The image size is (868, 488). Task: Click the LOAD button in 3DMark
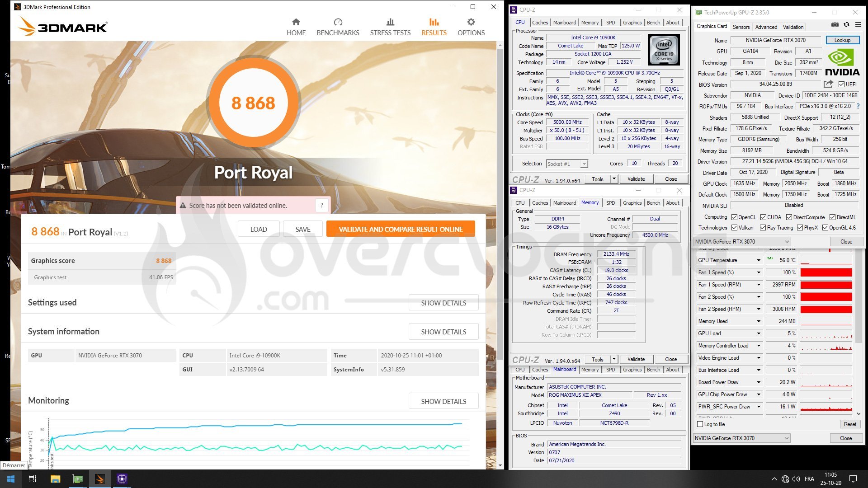click(x=259, y=229)
